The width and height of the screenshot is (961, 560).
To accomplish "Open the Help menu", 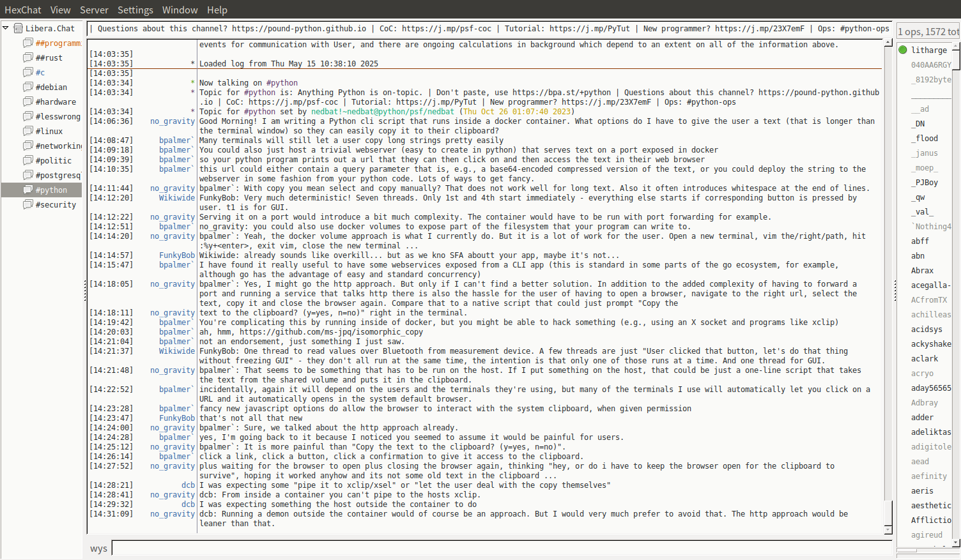I will (217, 10).
